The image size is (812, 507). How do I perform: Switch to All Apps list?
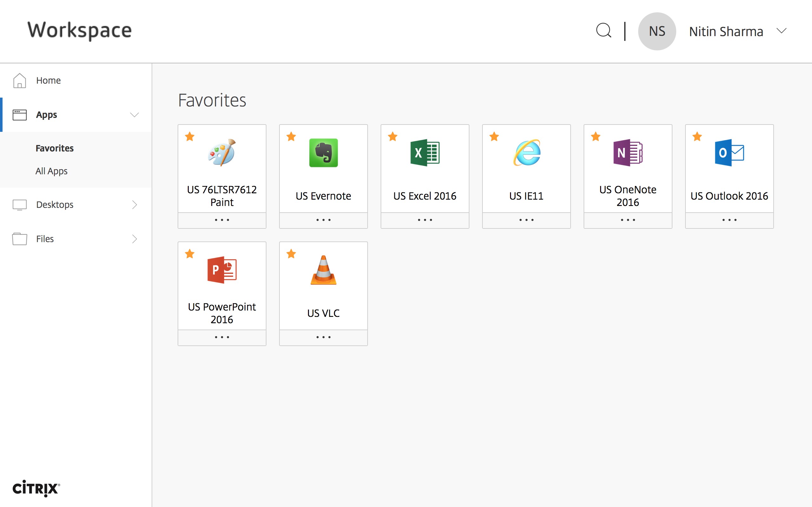(51, 171)
